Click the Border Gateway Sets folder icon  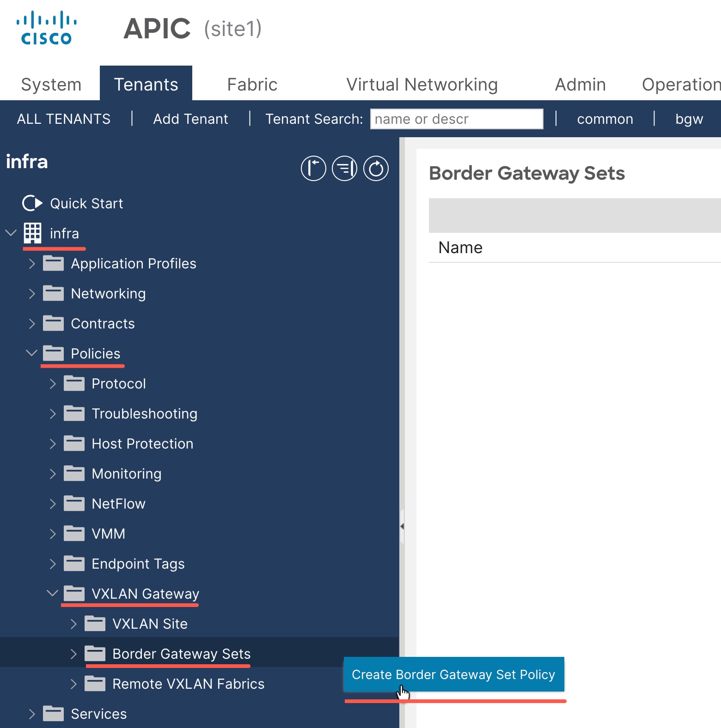point(95,654)
